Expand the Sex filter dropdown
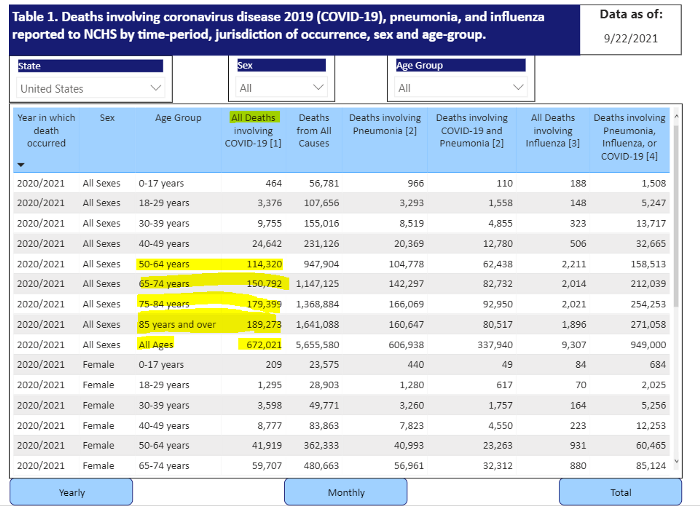 (x=281, y=88)
